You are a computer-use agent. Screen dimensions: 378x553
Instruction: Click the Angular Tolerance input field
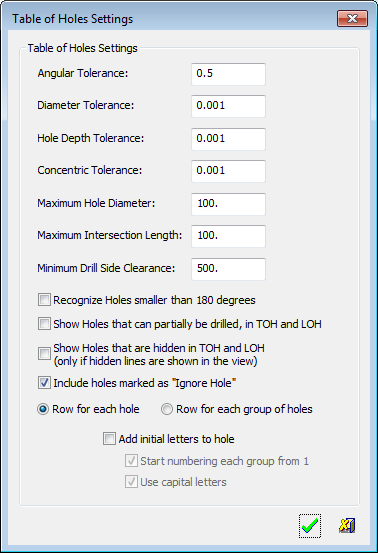click(x=228, y=74)
